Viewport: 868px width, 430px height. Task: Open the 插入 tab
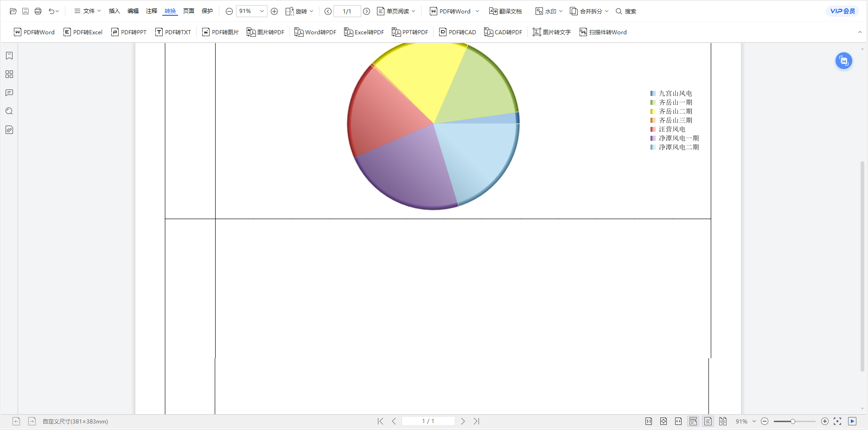114,11
